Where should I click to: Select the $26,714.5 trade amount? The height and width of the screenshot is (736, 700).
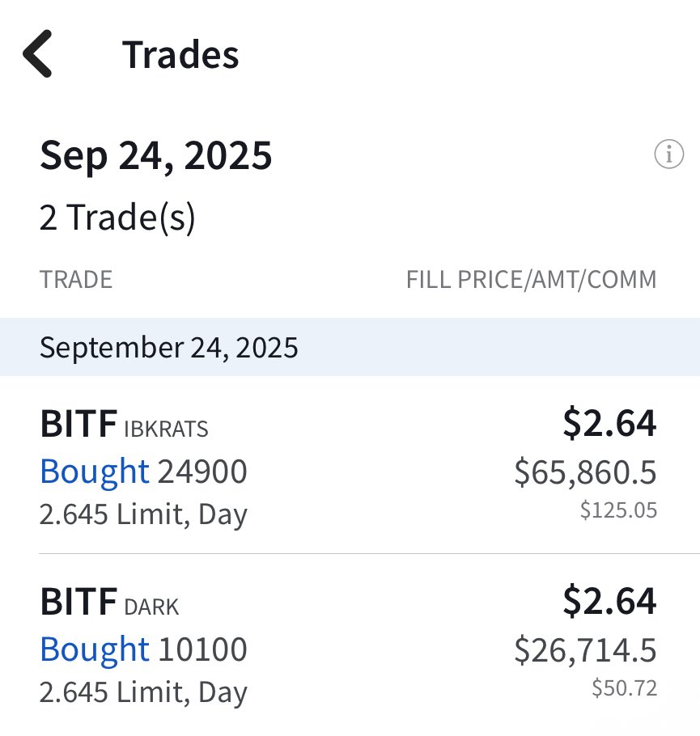pyautogui.click(x=585, y=650)
